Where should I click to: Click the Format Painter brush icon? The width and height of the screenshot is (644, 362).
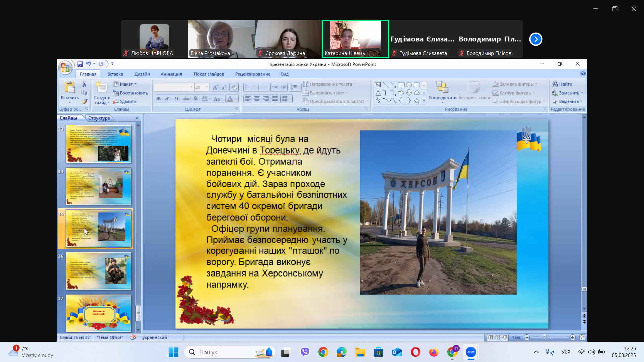pos(85,101)
